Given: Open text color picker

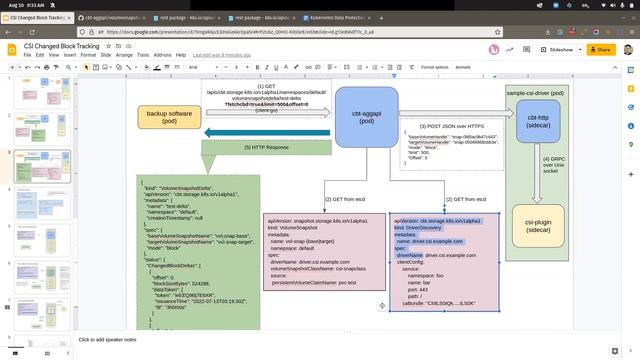Looking at the screenshot, I should click(x=286, y=67).
